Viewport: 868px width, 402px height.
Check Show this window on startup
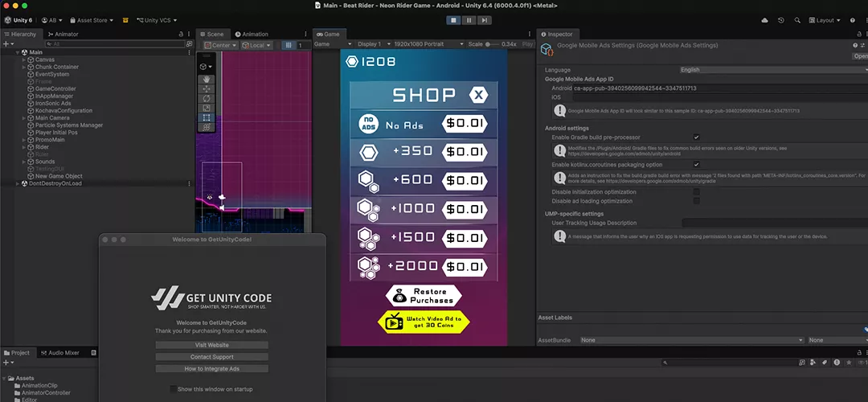[x=174, y=389]
